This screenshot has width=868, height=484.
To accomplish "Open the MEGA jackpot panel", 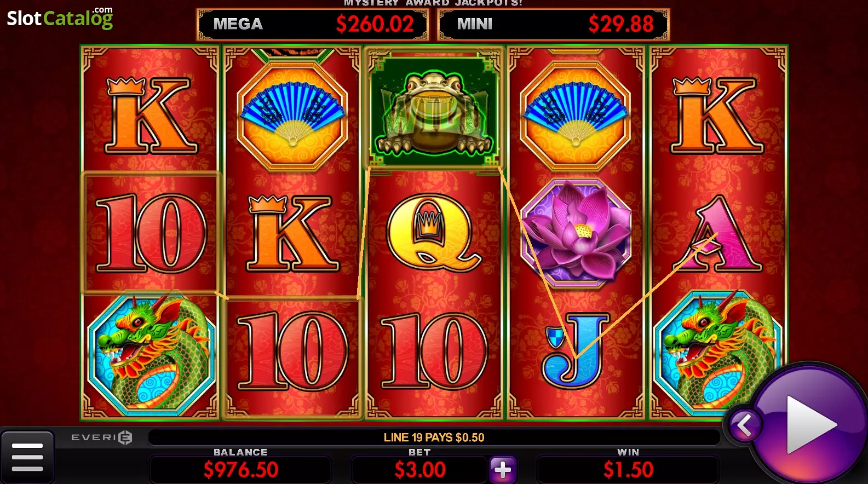I will 313,24.
